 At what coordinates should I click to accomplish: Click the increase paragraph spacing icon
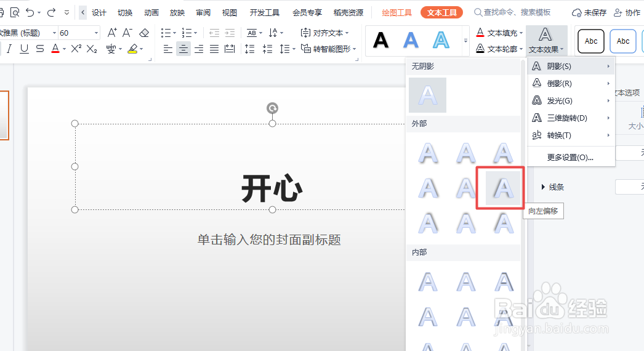250,49
